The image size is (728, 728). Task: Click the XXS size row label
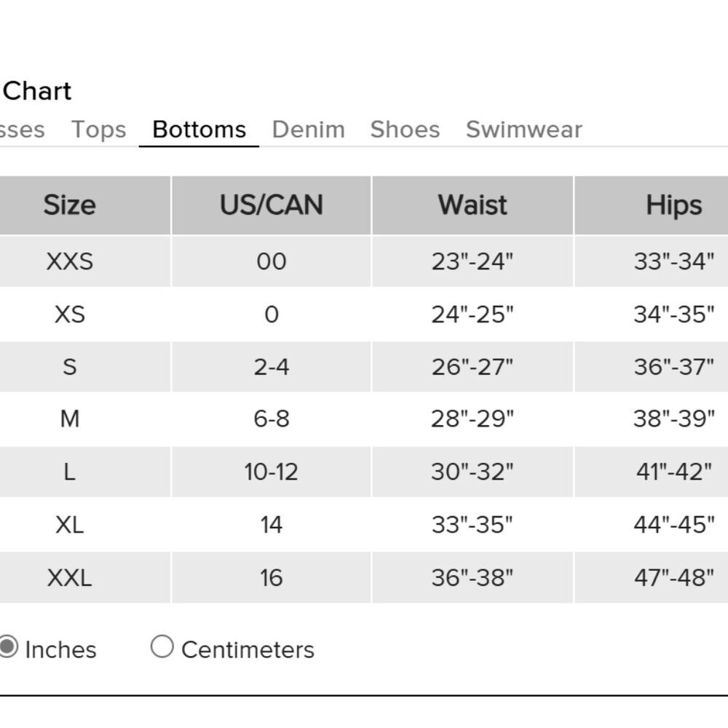point(69,261)
